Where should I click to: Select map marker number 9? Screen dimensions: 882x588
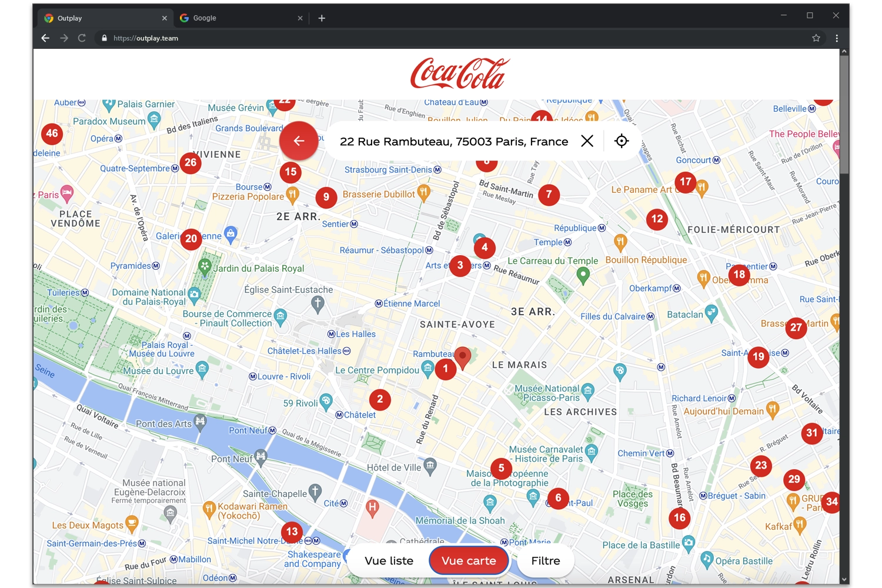326,198
